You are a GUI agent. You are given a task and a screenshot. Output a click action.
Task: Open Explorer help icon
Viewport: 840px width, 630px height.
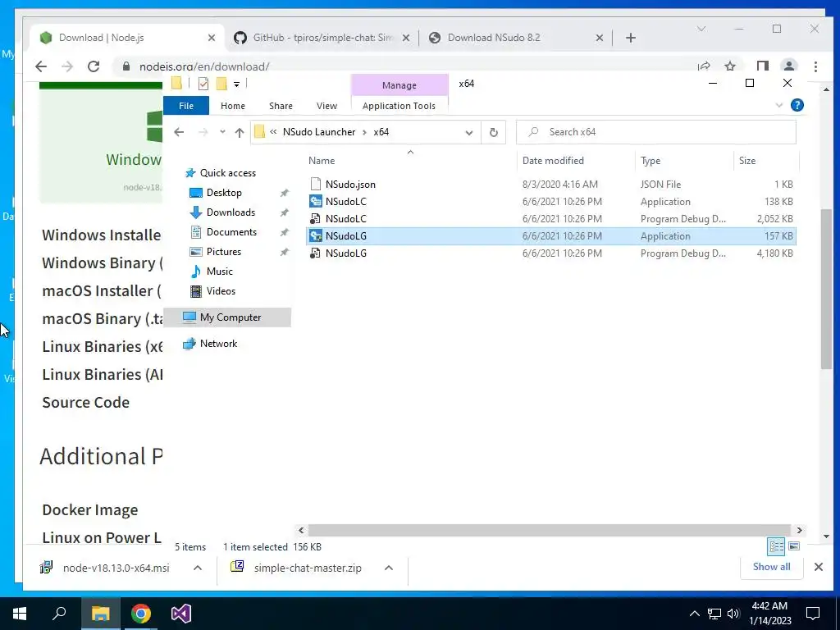(x=797, y=105)
